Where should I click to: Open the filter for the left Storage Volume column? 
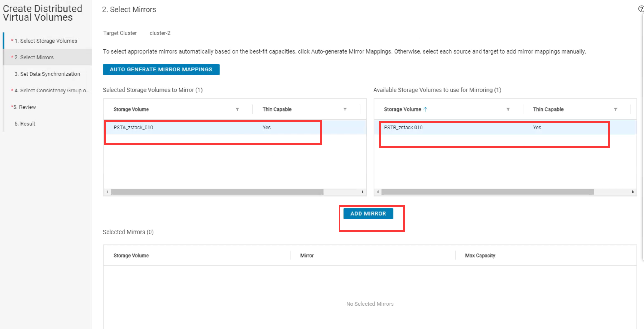pyautogui.click(x=237, y=109)
